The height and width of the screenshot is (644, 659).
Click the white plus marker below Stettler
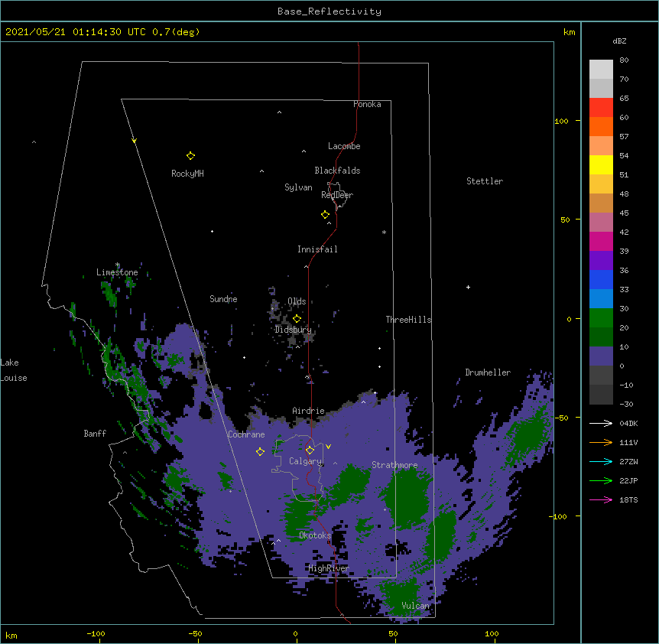[x=468, y=287]
